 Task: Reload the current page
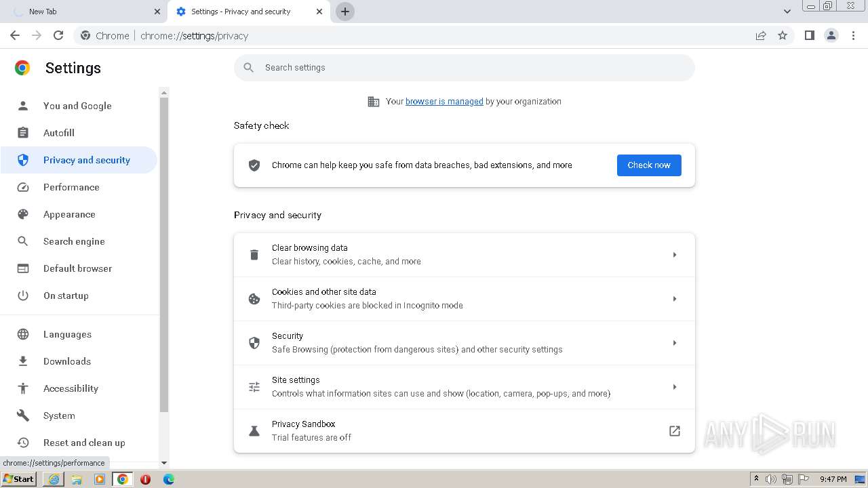[x=58, y=35]
